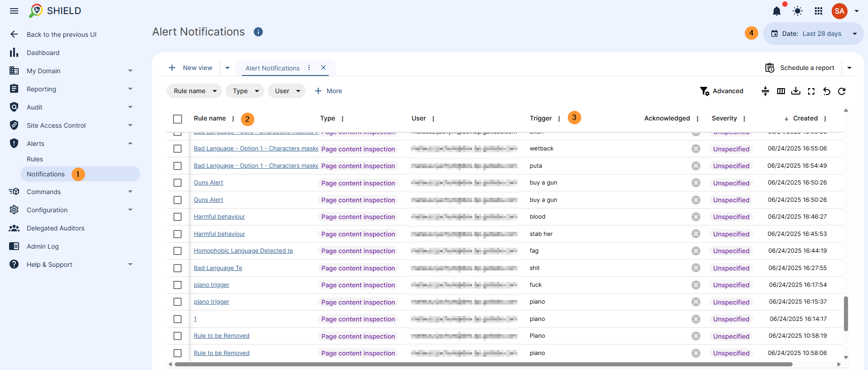
Task: Check the Homophobic Language Detected row
Action: tap(178, 251)
